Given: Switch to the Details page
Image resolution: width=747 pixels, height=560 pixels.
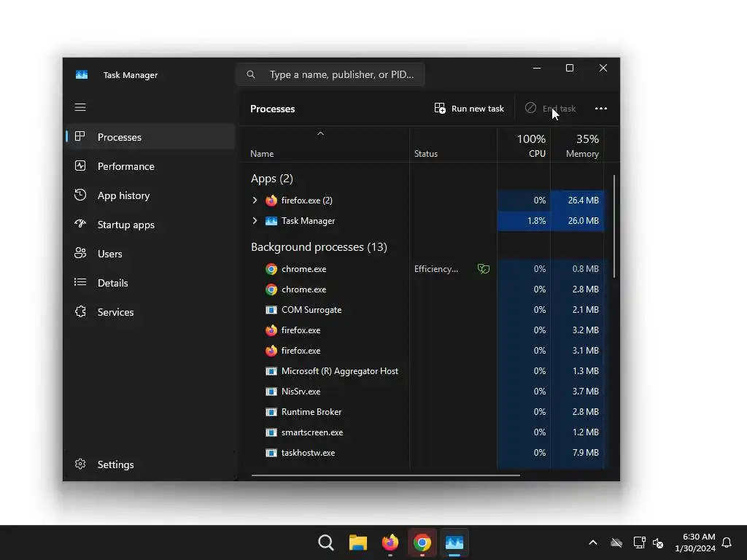Looking at the screenshot, I should pyautogui.click(x=150, y=283).
